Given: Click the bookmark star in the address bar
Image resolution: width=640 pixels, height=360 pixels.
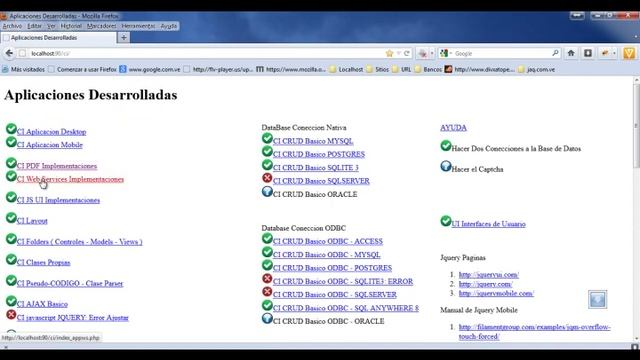Looking at the screenshot, I should pos(389,53).
